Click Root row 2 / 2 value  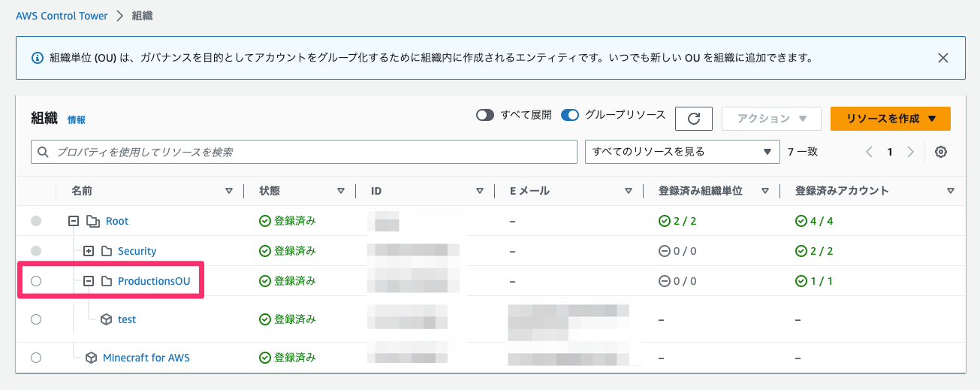click(683, 221)
